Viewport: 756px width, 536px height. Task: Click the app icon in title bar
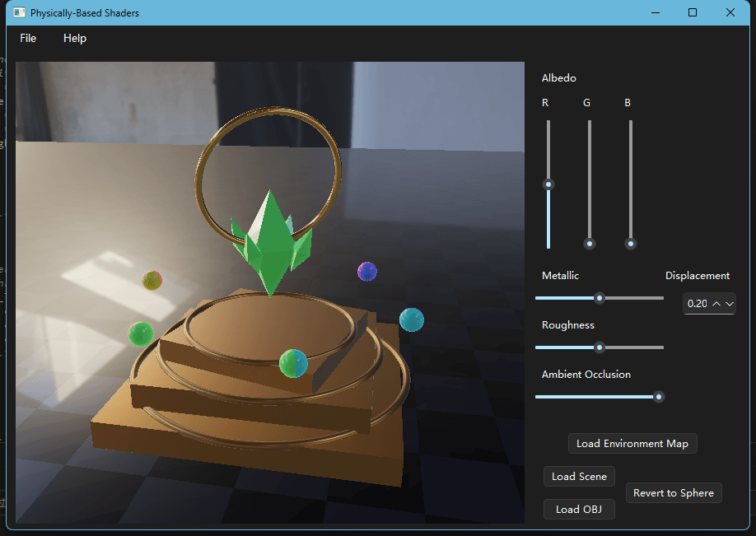(x=19, y=12)
